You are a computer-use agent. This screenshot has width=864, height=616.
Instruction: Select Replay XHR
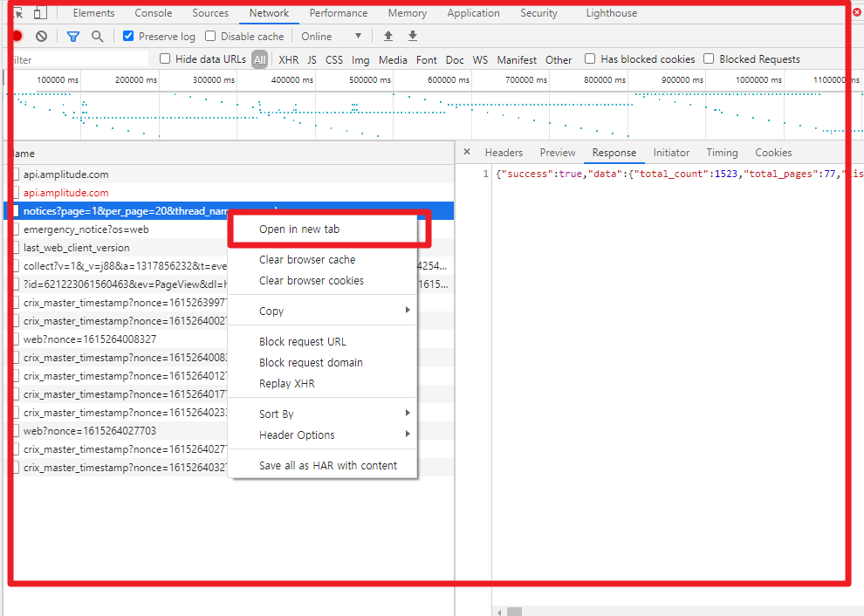pos(322,384)
